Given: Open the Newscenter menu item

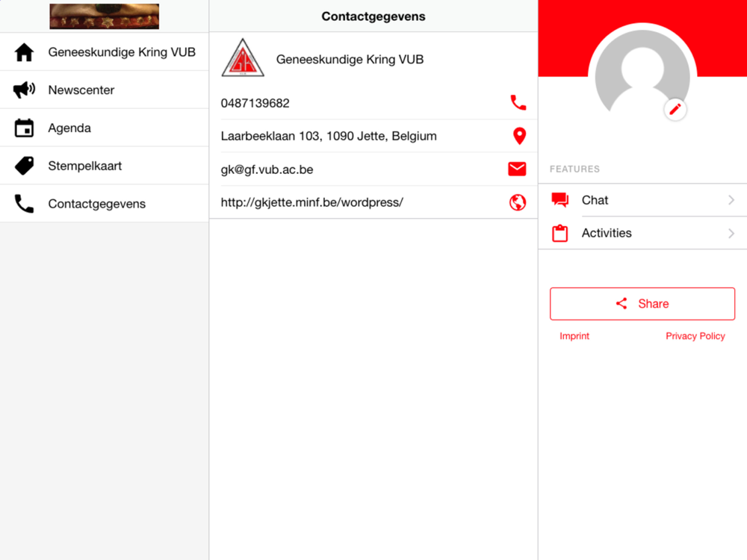Looking at the screenshot, I should (x=105, y=90).
